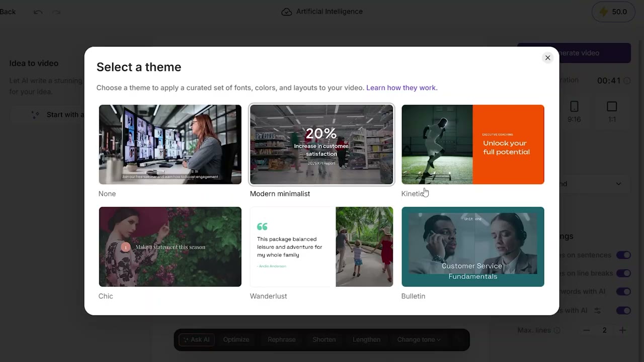Choose the Wanderlust theme thumbnail
This screenshot has height=362, width=644.
[321, 246]
